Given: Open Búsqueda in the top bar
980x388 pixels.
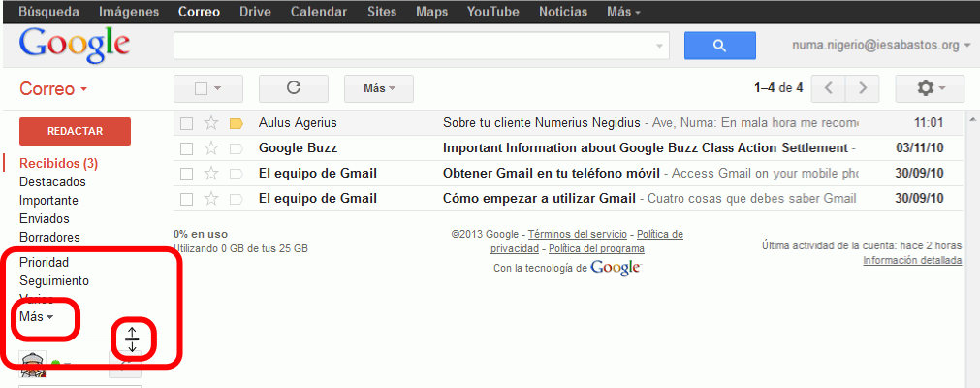Looking at the screenshot, I should pos(49,12).
